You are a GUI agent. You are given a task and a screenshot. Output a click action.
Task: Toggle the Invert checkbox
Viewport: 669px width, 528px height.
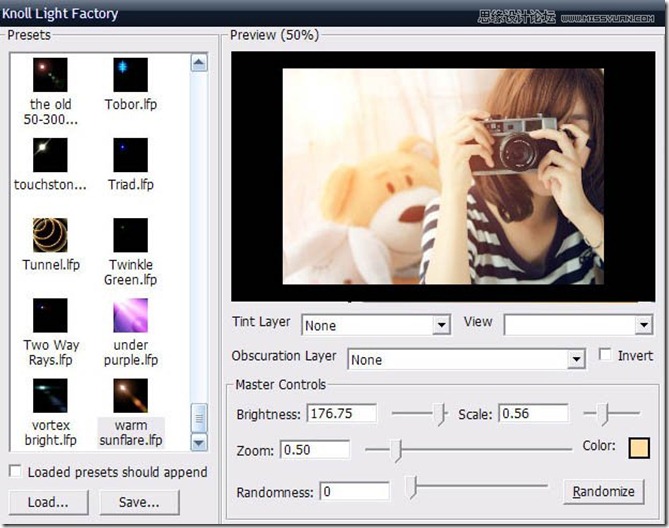point(605,354)
